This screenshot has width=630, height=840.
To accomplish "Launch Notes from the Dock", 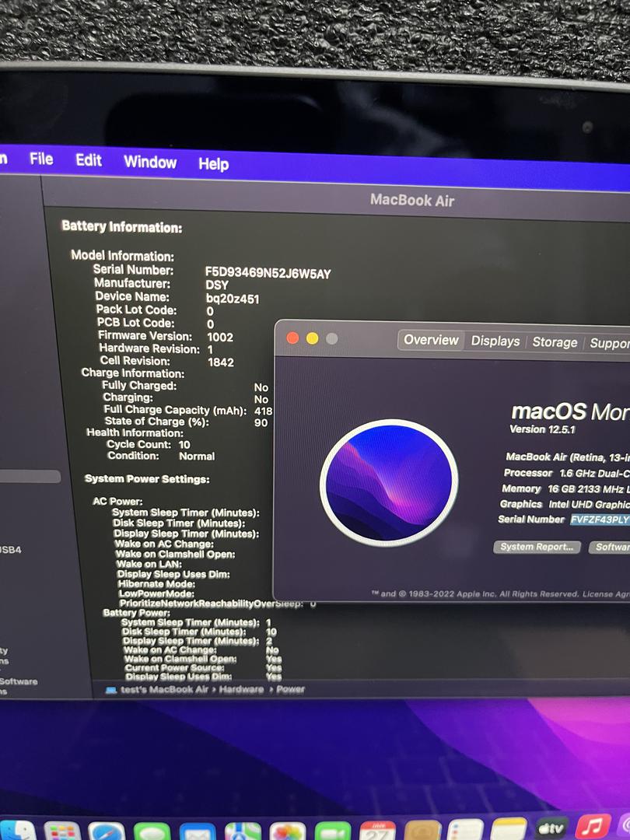I will [x=509, y=829].
